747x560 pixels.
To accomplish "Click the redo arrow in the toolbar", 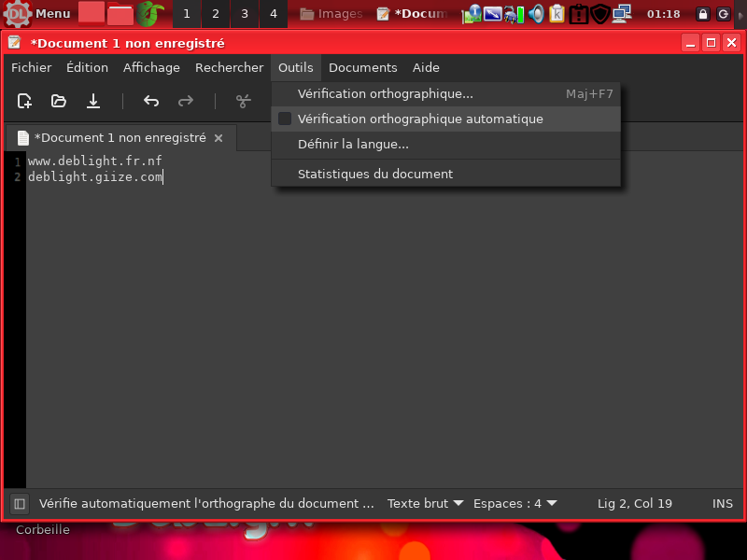I will (186, 101).
